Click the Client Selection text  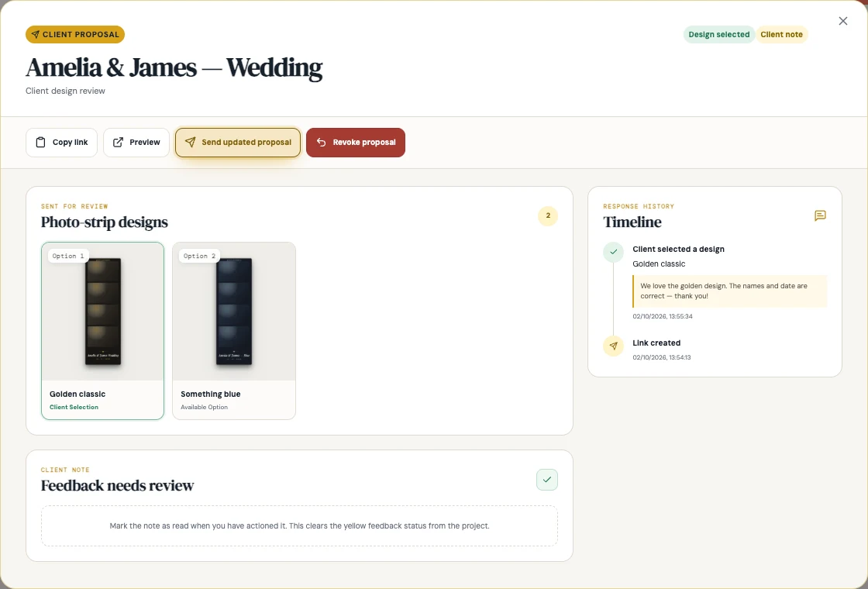point(74,407)
